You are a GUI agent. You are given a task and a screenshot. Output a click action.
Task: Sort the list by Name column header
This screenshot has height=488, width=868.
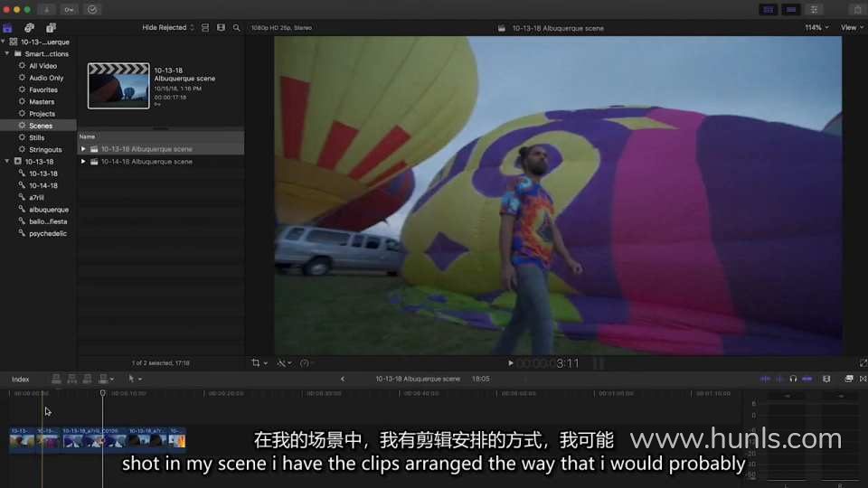[87, 136]
